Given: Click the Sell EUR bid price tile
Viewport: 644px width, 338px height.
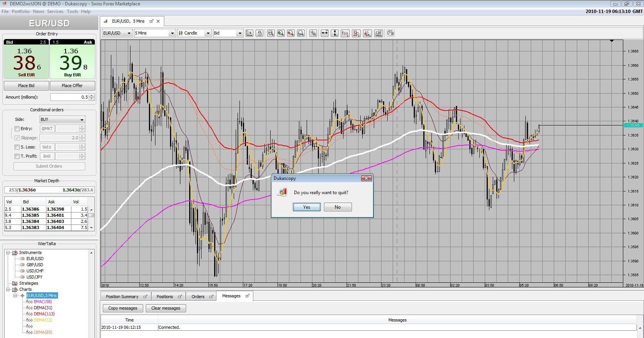Looking at the screenshot, I should pyautogui.click(x=26, y=59).
